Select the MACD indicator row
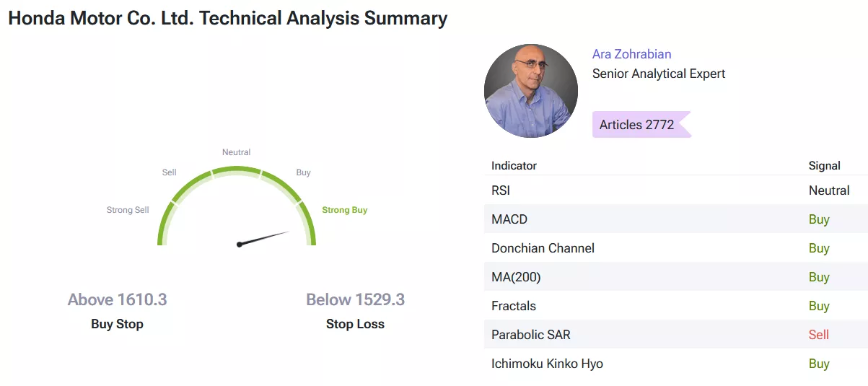868x386 pixels. click(x=675, y=219)
